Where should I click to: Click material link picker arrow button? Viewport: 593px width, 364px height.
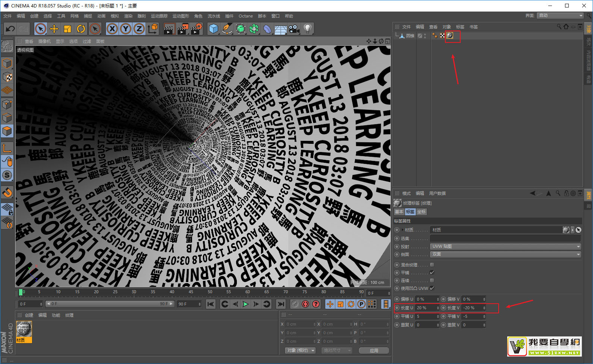click(578, 230)
